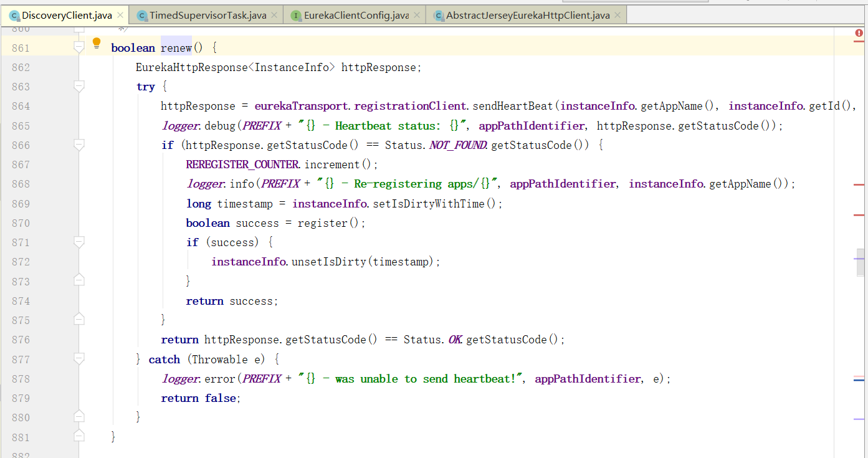Click the class icon on the TimedSupervisorTask.java tab

(141, 16)
